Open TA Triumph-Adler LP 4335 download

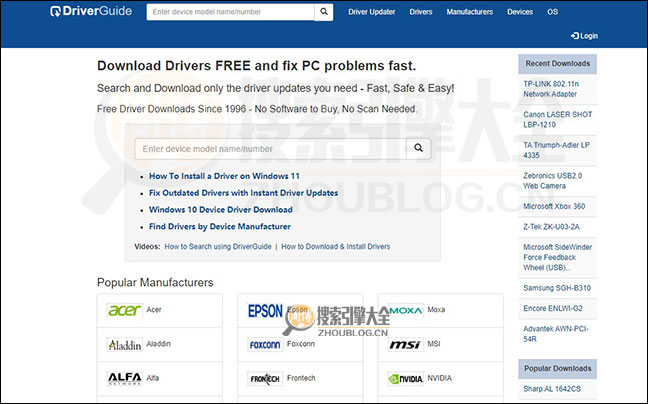[556, 150]
